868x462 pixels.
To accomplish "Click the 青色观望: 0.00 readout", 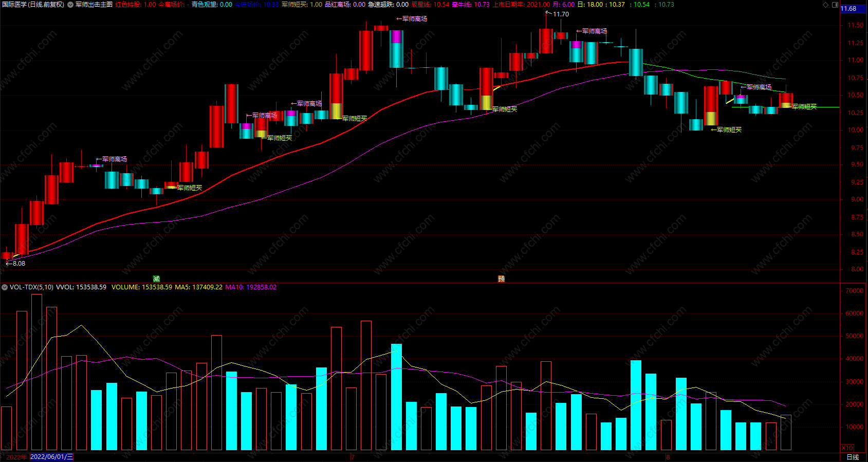I will click(212, 5).
